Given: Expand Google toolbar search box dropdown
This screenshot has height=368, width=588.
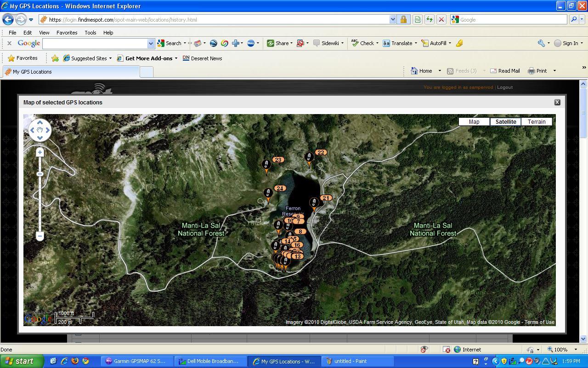Looking at the screenshot, I should 151,43.
